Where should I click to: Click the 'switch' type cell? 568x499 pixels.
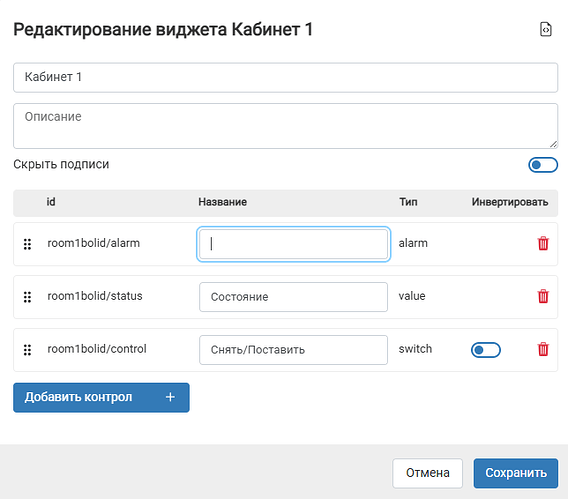click(x=415, y=349)
